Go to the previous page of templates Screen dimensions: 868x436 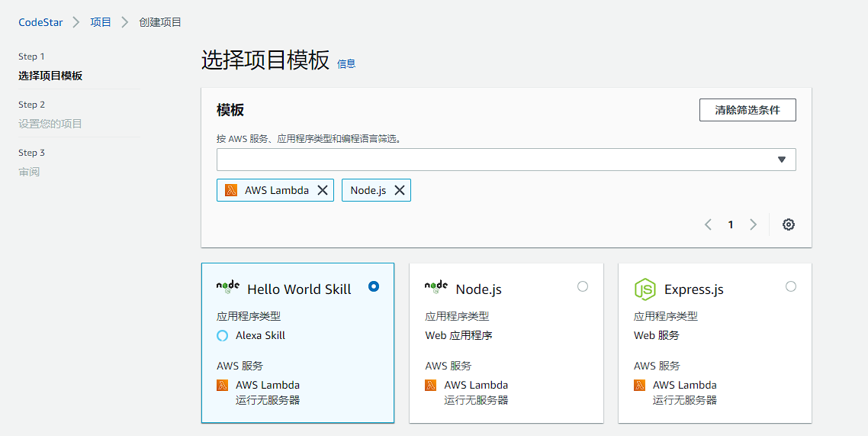click(x=708, y=224)
